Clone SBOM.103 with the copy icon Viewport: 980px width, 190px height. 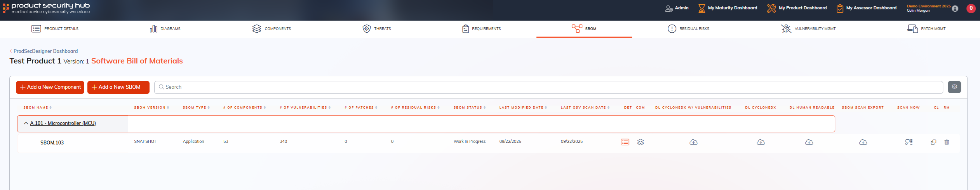point(933,142)
